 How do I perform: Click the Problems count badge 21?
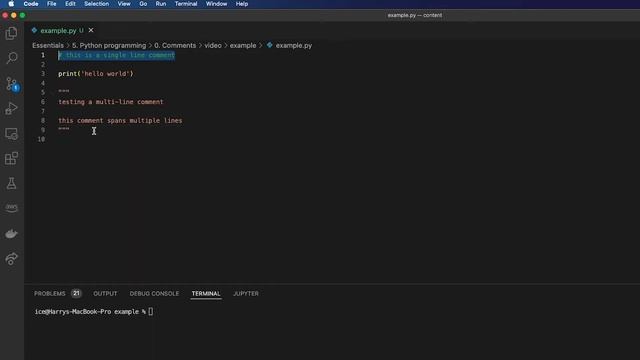[x=76, y=293]
